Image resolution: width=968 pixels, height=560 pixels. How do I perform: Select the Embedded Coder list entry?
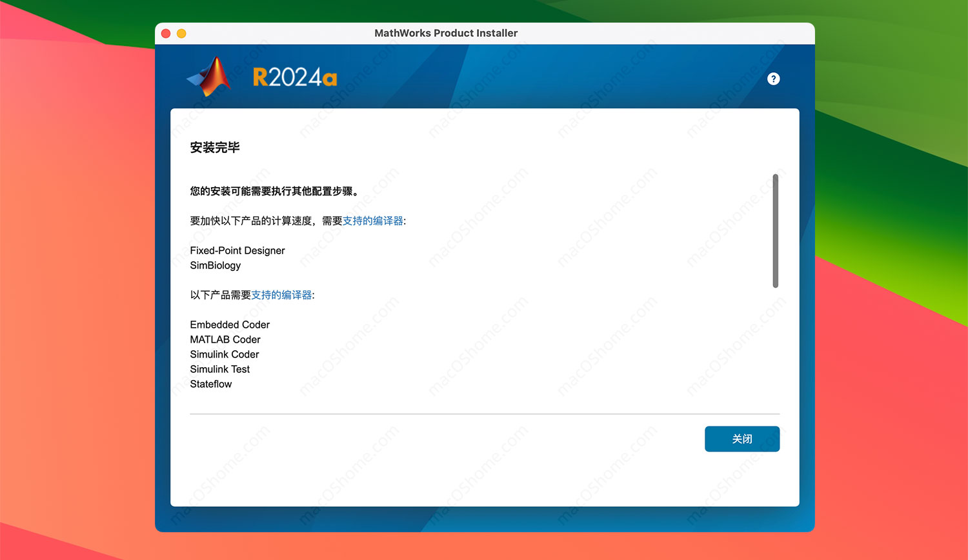[230, 325]
